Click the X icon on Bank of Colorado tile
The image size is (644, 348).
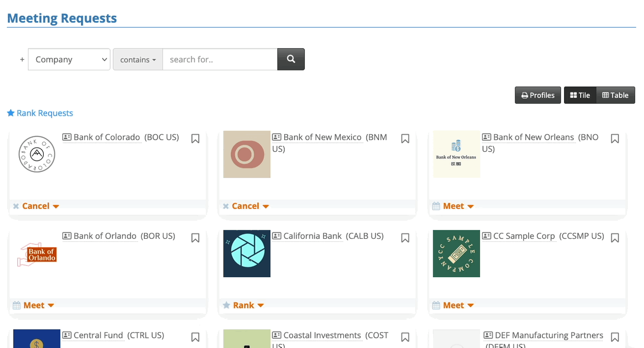pos(16,206)
